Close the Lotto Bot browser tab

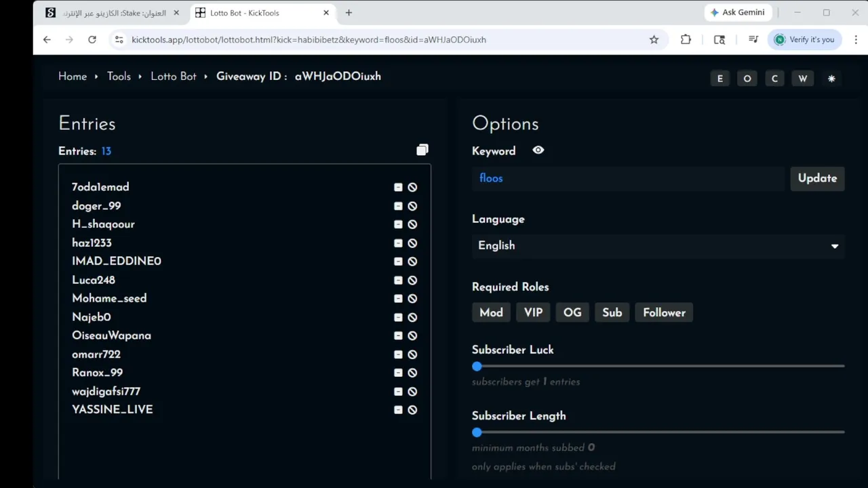coord(326,13)
